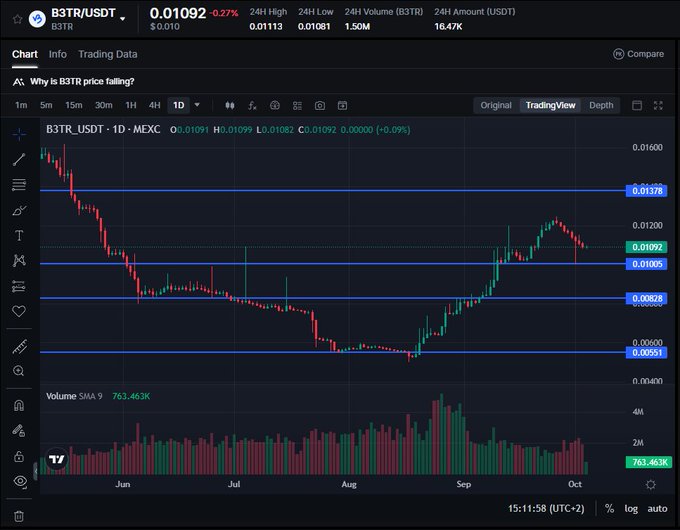Viewport: 680px width, 530px height.
Task: Select the crosshair cursor tool
Action: pos(19,134)
